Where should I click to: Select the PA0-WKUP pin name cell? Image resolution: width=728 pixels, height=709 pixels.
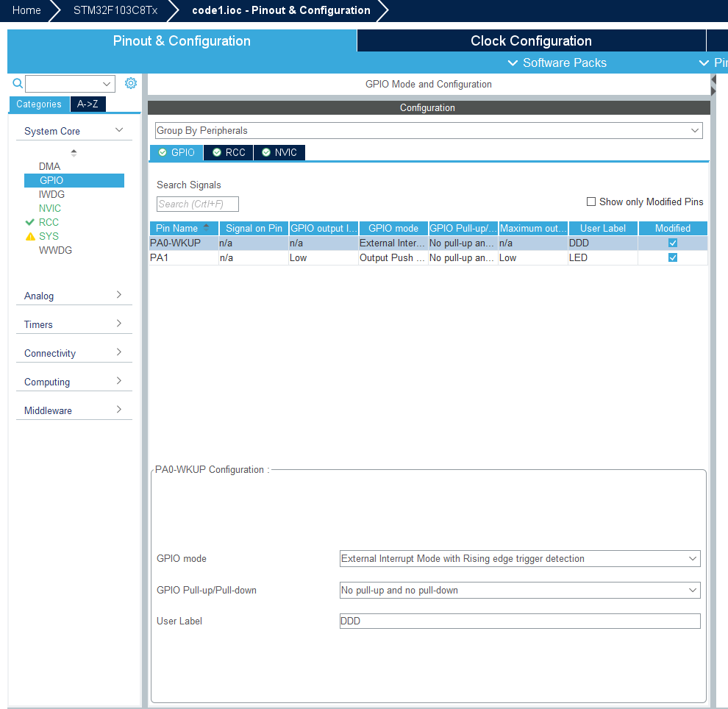[184, 243]
